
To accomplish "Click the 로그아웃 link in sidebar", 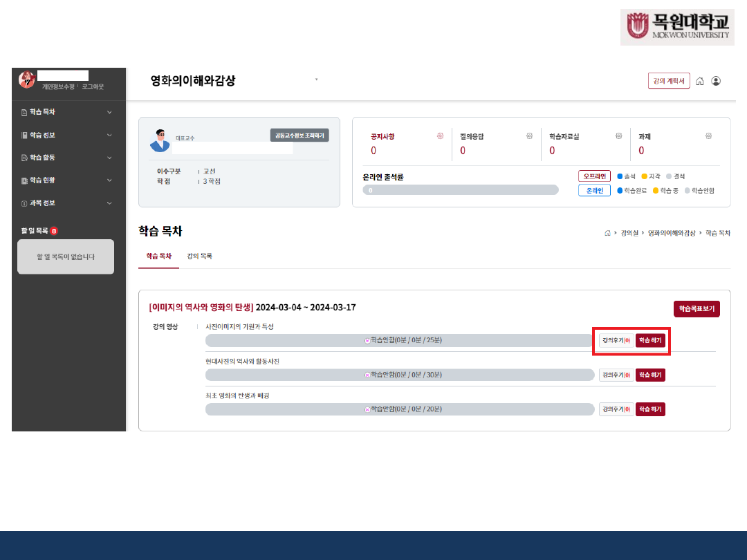I will (93, 86).
